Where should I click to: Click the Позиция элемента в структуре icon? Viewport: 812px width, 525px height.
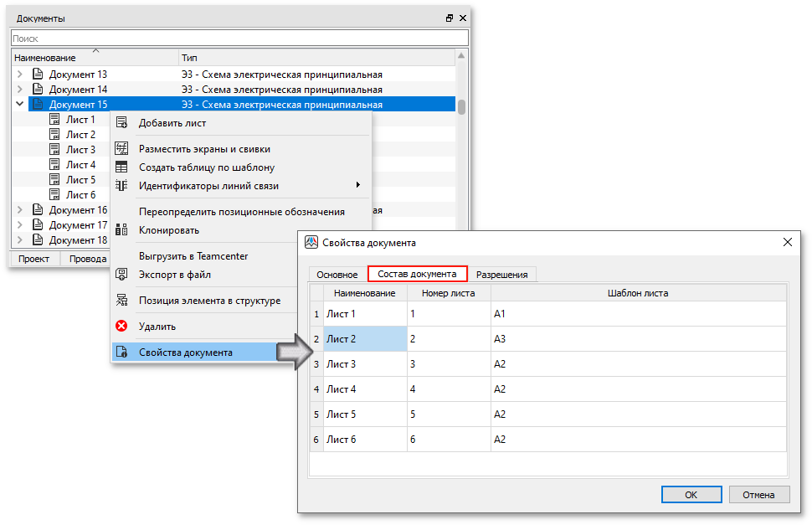point(121,301)
